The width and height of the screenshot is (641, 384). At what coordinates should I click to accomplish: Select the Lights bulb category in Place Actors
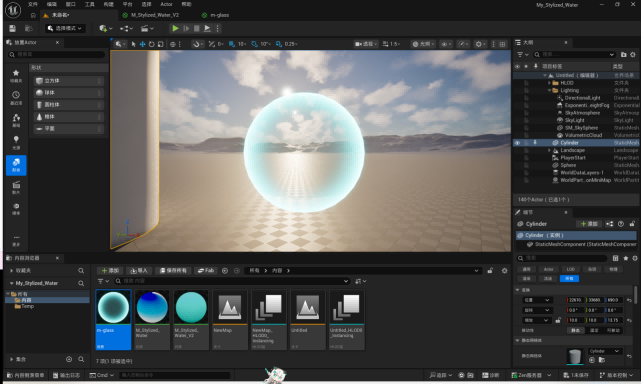(x=16, y=142)
